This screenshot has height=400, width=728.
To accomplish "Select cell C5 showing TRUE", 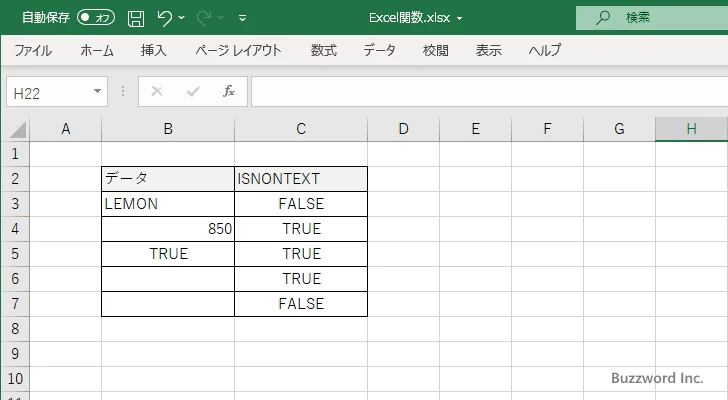I will [x=301, y=254].
